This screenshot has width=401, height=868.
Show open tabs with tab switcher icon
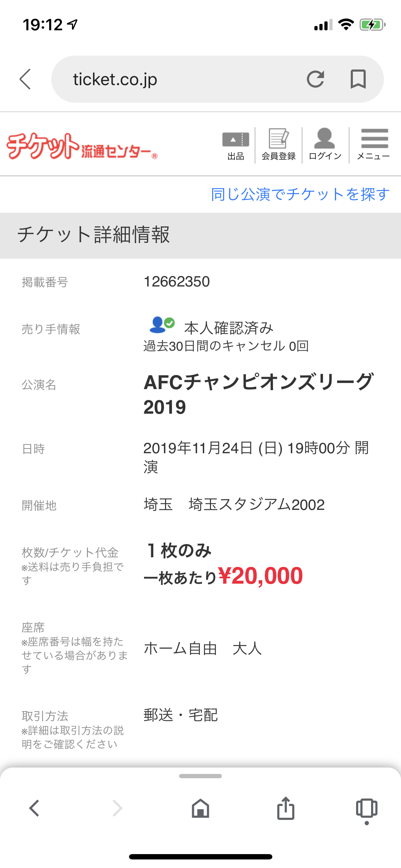[x=366, y=808]
